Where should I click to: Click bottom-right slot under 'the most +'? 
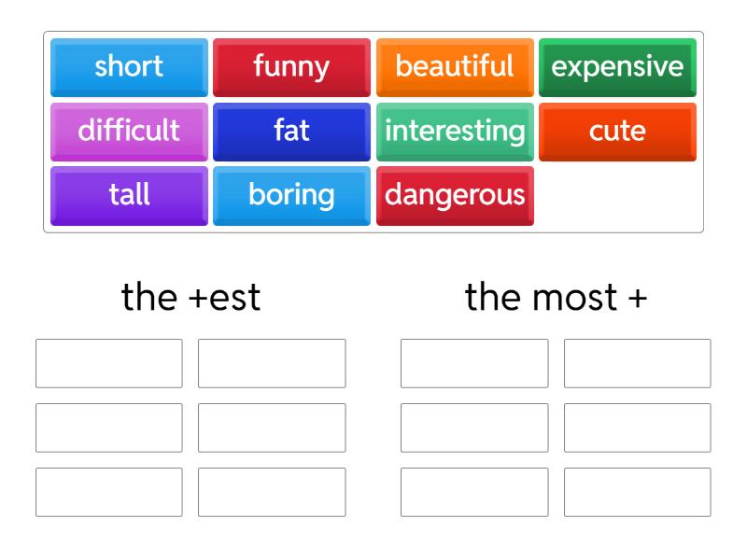coord(637,492)
